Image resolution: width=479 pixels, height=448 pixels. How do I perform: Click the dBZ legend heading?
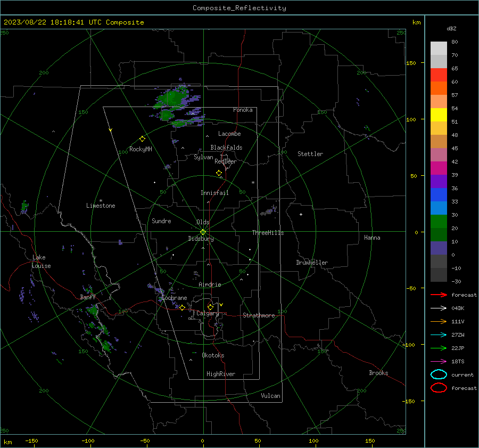click(451, 29)
